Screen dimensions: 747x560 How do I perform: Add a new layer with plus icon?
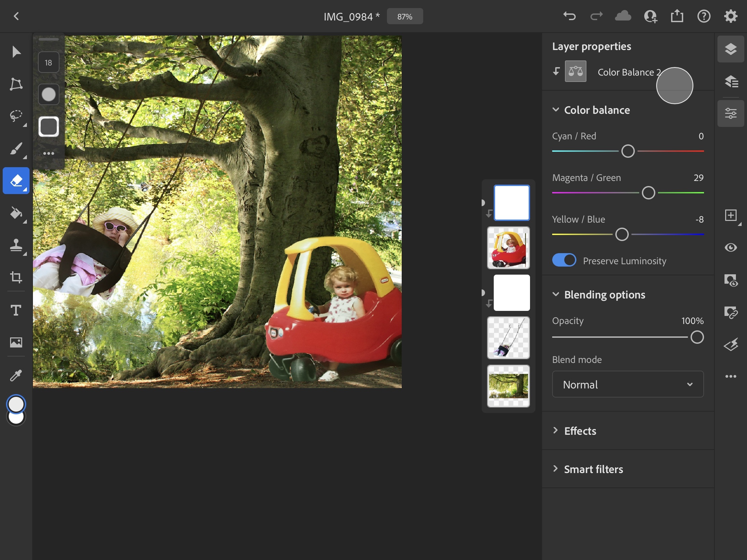pyautogui.click(x=731, y=215)
